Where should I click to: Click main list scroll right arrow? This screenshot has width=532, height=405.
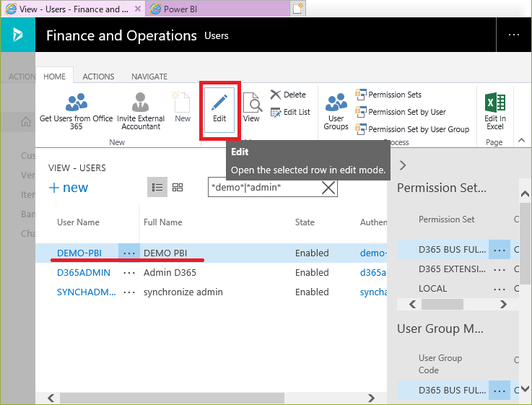pos(372,398)
